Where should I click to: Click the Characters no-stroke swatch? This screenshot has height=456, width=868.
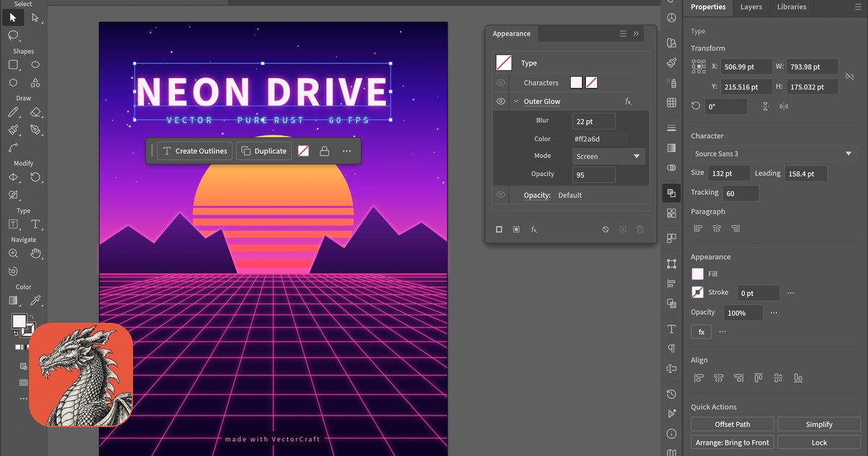pyautogui.click(x=592, y=83)
